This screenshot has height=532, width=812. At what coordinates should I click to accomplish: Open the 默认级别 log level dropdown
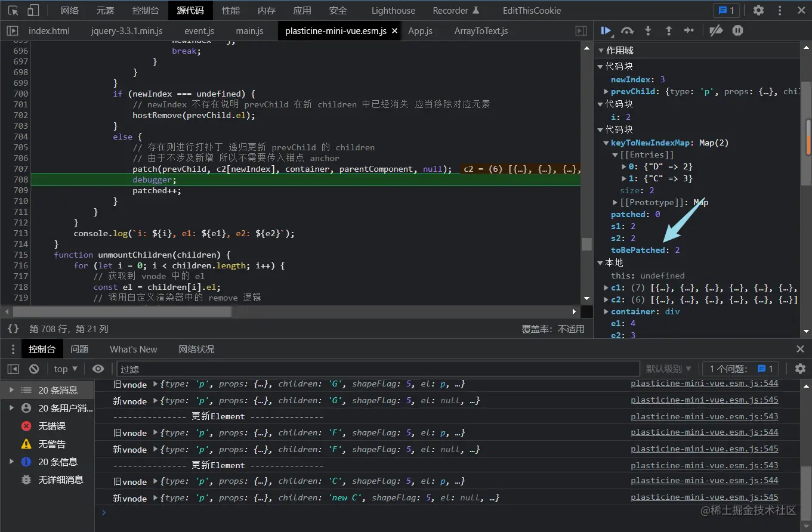pos(669,369)
